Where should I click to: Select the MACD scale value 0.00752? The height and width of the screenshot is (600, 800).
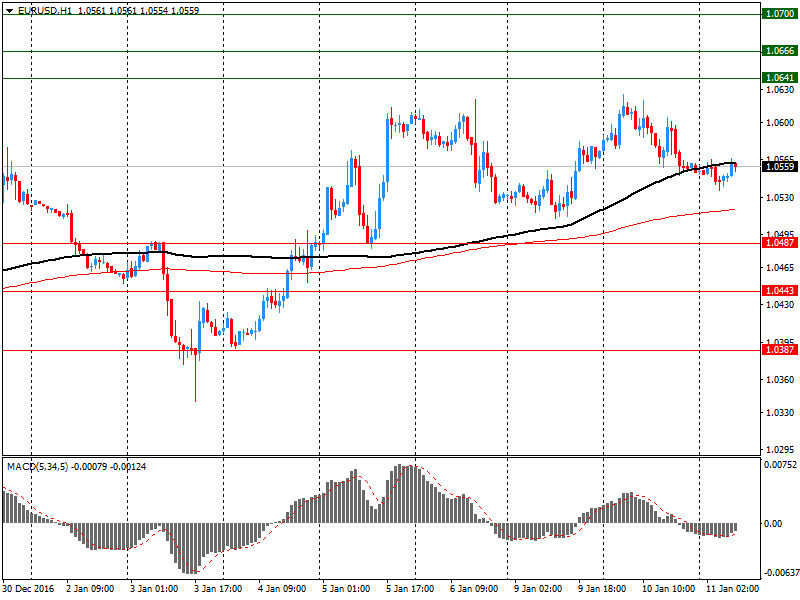point(780,465)
